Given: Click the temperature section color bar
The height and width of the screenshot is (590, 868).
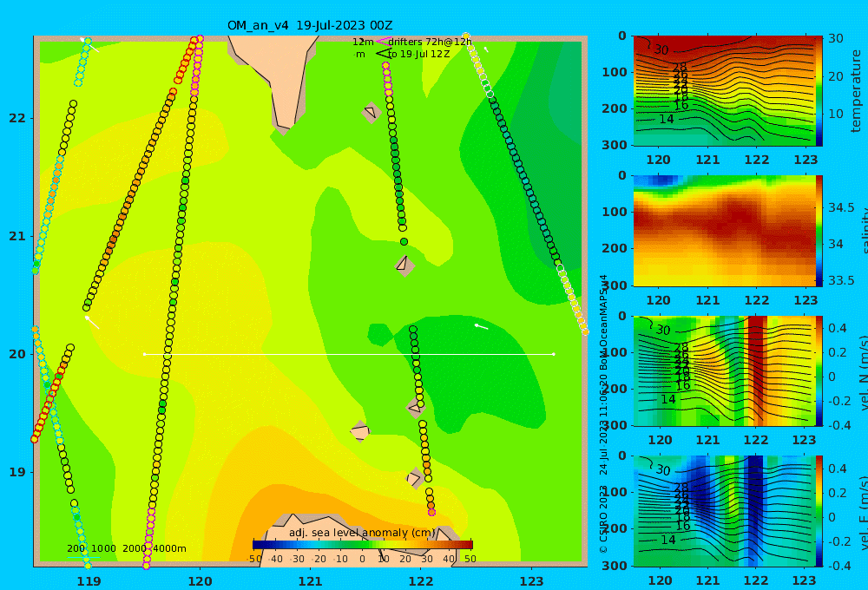Looking at the screenshot, I should 819,91.
